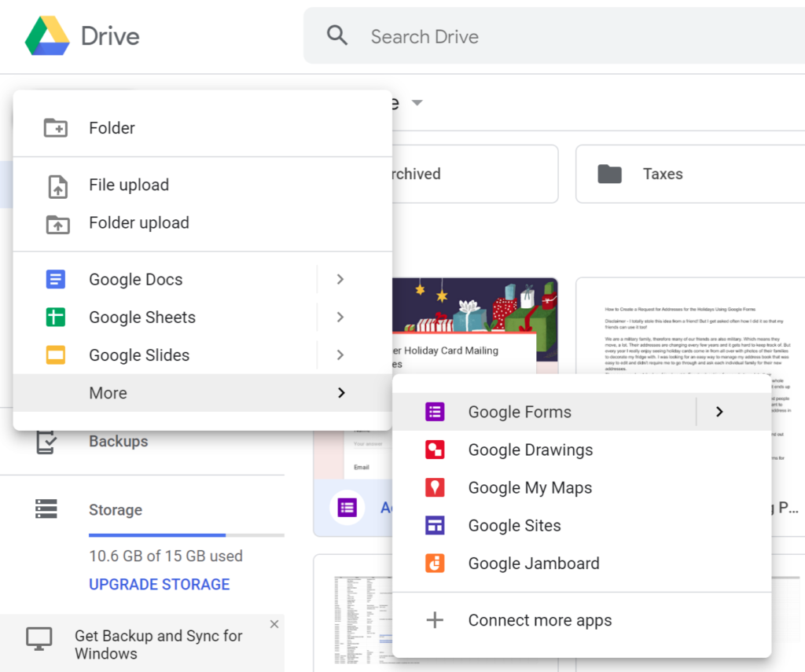Click the Google Sites icon
This screenshot has height=672, width=805.
click(435, 525)
